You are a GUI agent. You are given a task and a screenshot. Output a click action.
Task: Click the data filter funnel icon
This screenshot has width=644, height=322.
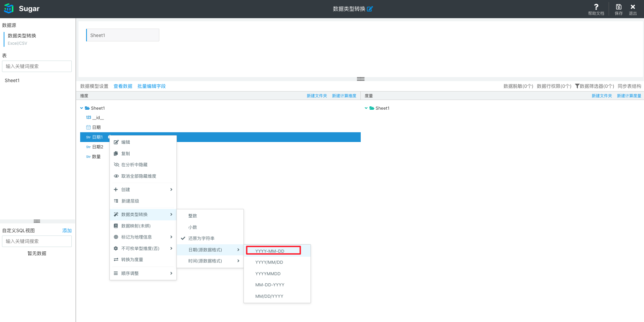577,86
